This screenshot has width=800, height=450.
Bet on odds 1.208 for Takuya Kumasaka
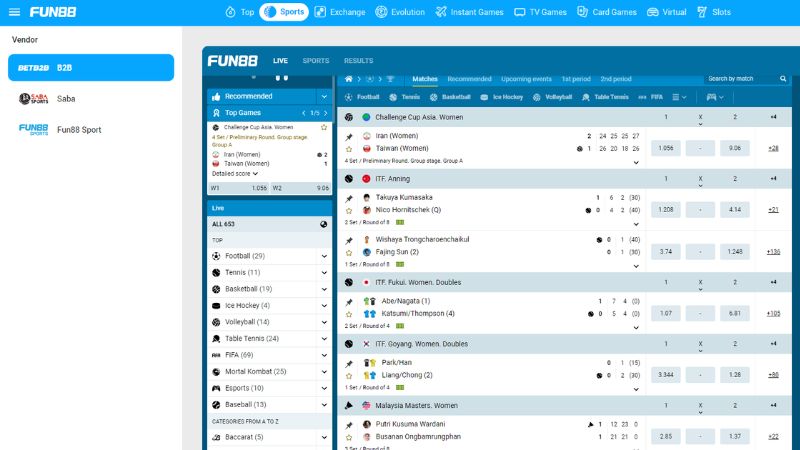click(x=666, y=210)
